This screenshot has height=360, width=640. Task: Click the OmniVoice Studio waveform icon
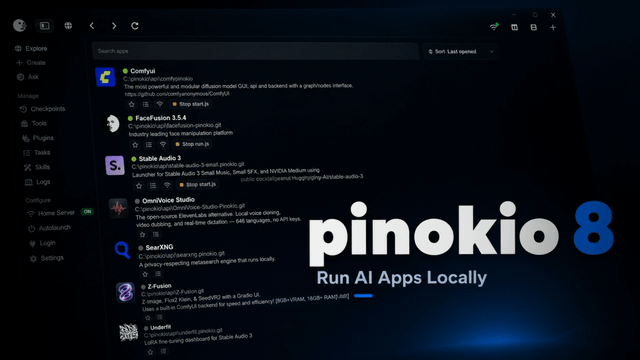click(118, 209)
